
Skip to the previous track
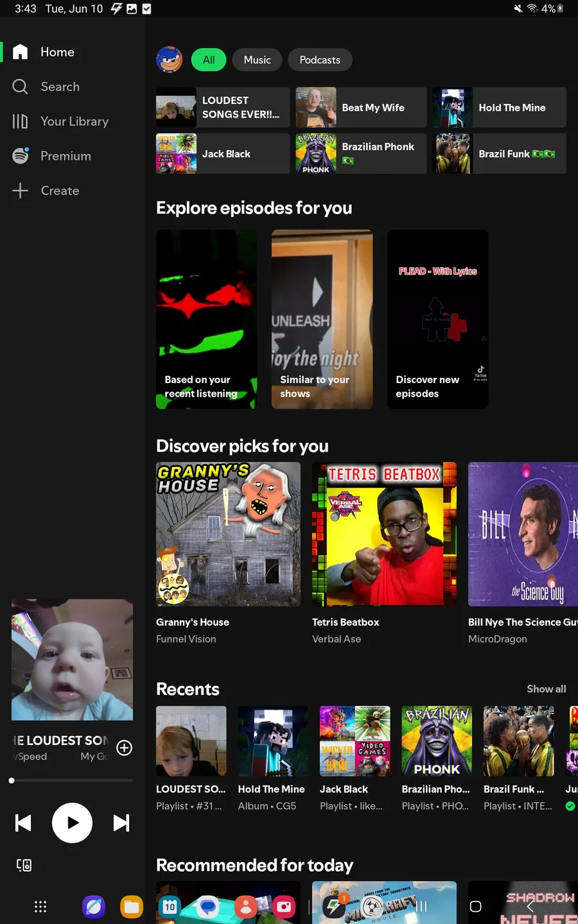click(x=23, y=823)
